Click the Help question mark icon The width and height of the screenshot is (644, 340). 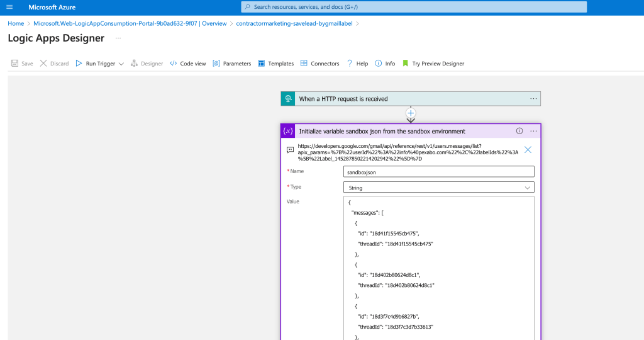point(350,64)
